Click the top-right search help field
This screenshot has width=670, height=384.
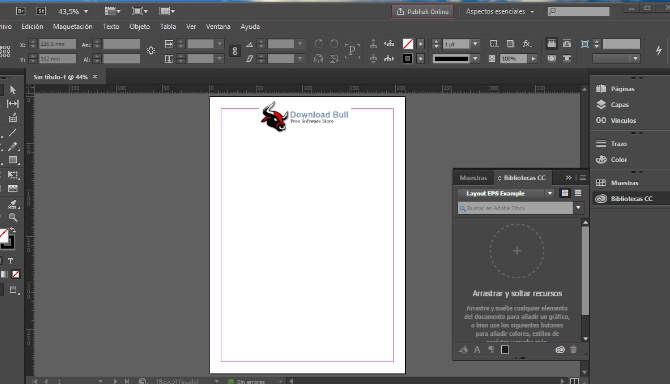coord(579,12)
